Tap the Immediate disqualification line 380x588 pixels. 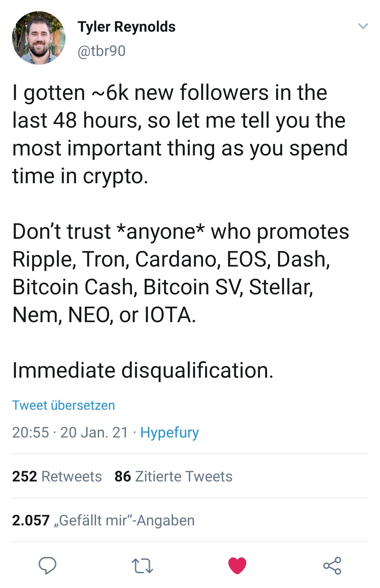click(143, 370)
